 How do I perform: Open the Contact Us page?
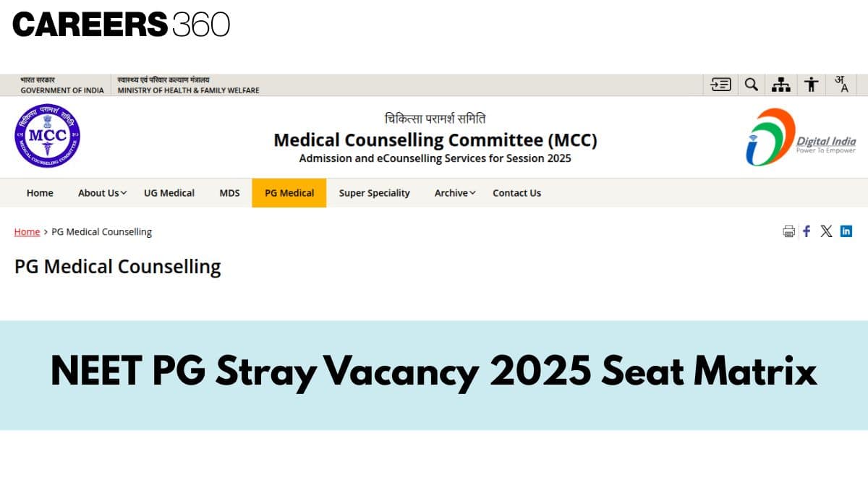pos(516,193)
